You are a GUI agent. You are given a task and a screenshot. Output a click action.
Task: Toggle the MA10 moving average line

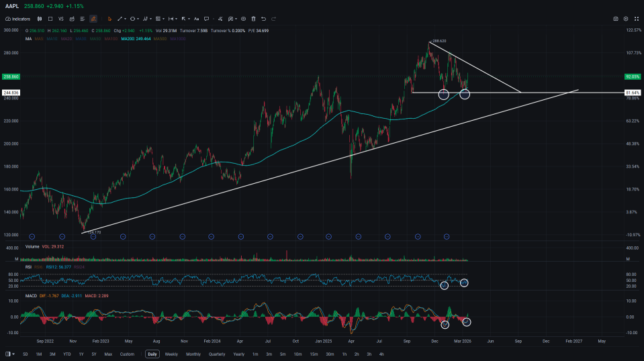[x=52, y=38]
